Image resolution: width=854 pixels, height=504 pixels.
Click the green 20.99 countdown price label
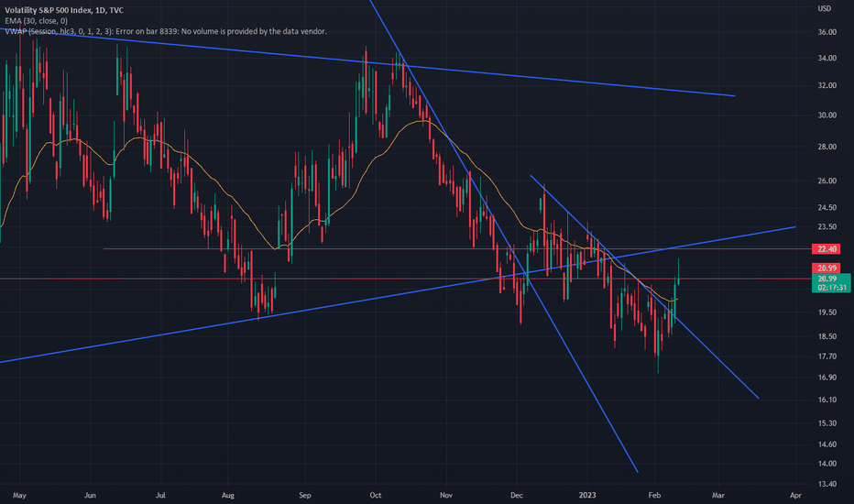coord(831,283)
